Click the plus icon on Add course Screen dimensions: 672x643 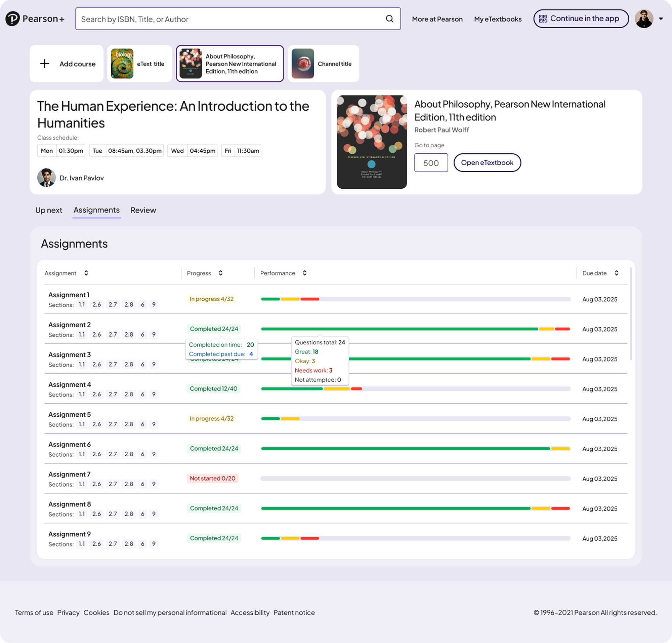coord(45,64)
